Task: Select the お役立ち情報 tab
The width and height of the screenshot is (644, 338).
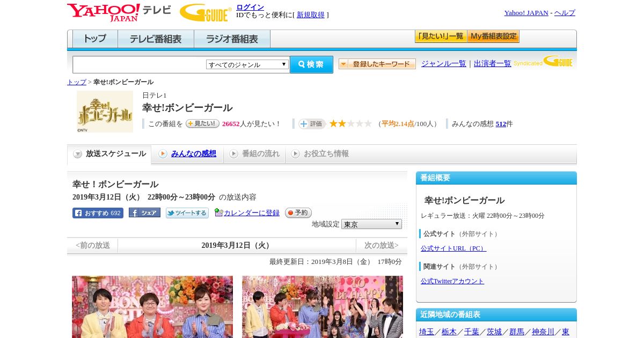Action: click(320, 154)
